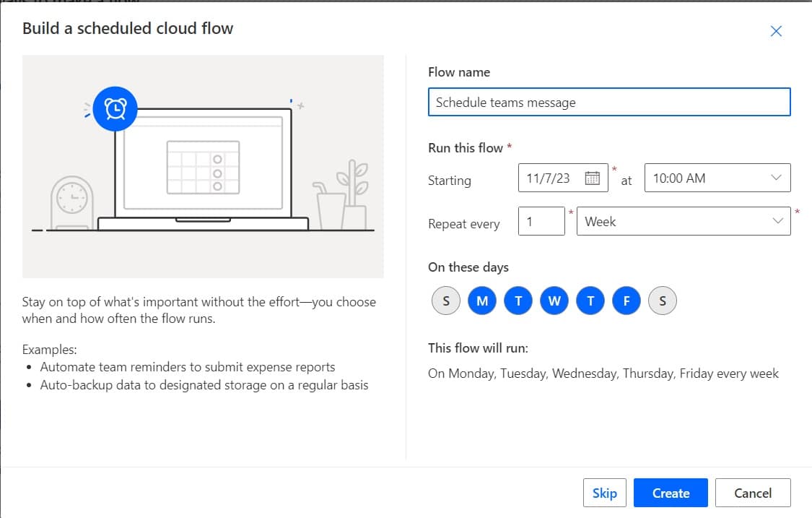Enable Sunday in the day selector
Image resolution: width=812 pixels, height=518 pixels.
445,301
